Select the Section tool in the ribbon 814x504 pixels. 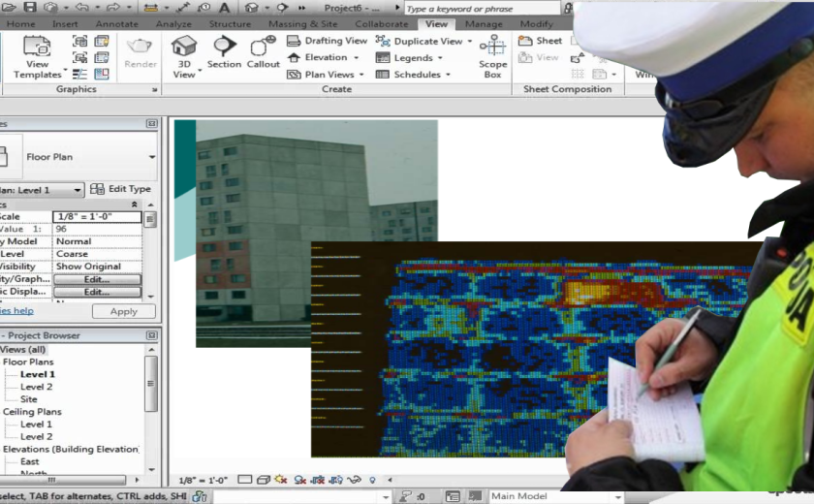click(x=224, y=52)
